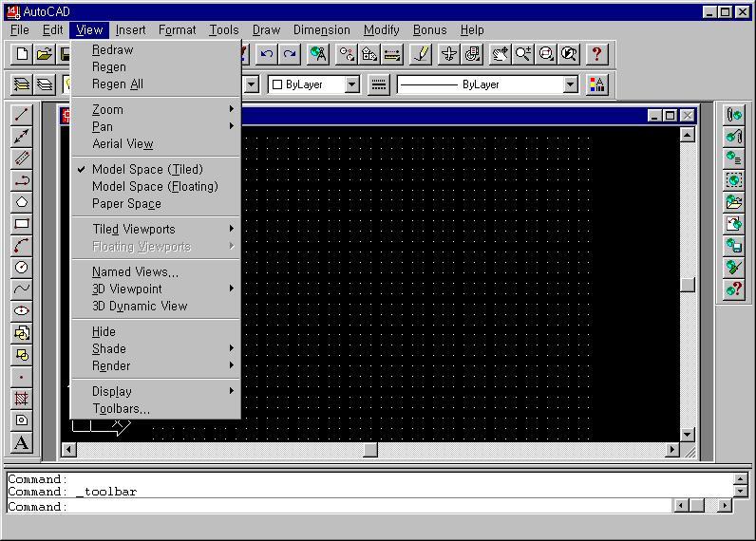Image resolution: width=756 pixels, height=541 pixels.
Task: Select the Circle tool
Action: [22, 267]
